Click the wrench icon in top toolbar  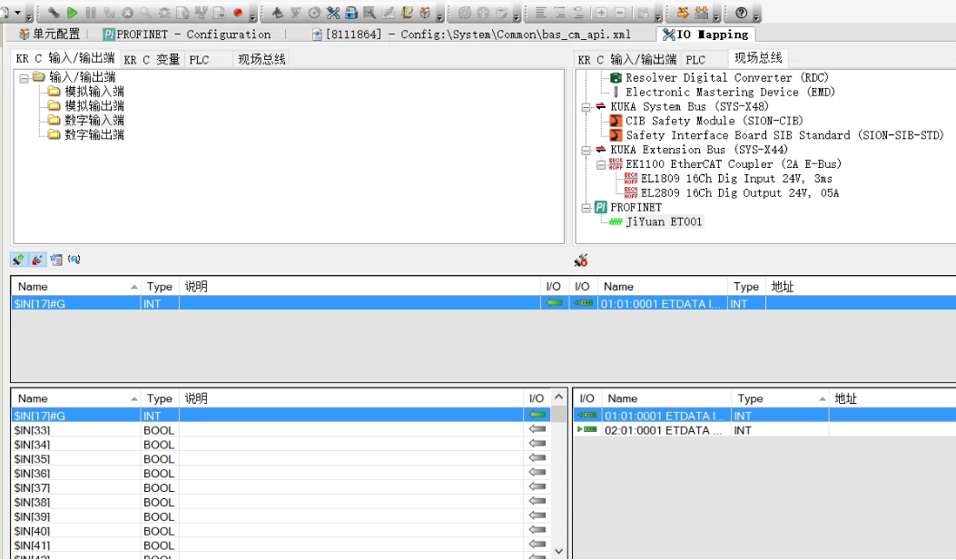pos(54,13)
